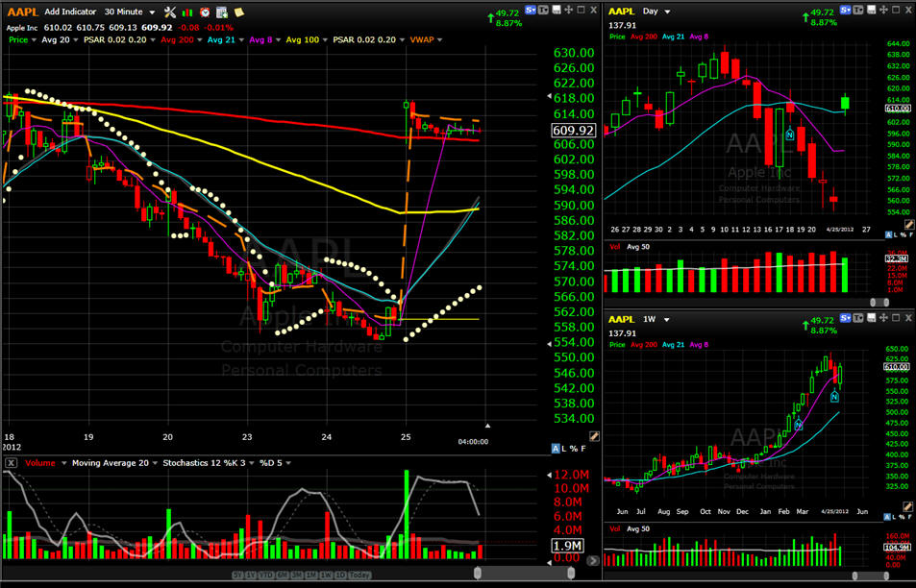This screenshot has width=916, height=588.
Task: Open the Day timeframe dropdown
Action: click(667, 12)
